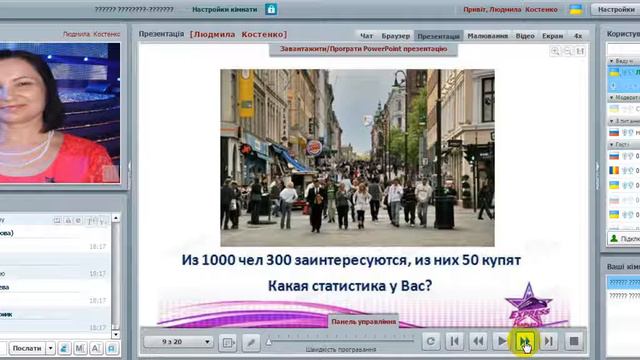Click the playback speed slider handle

pyautogui.click(x=269, y=342)
